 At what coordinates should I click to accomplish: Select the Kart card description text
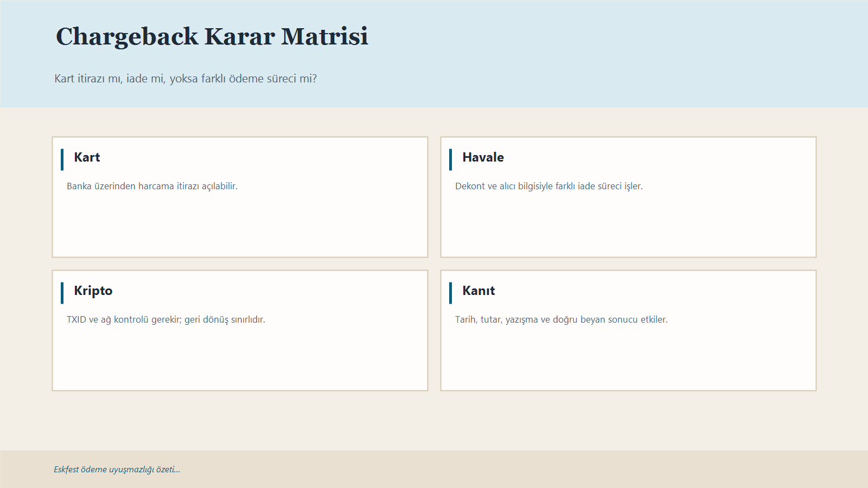pos(152,186)
